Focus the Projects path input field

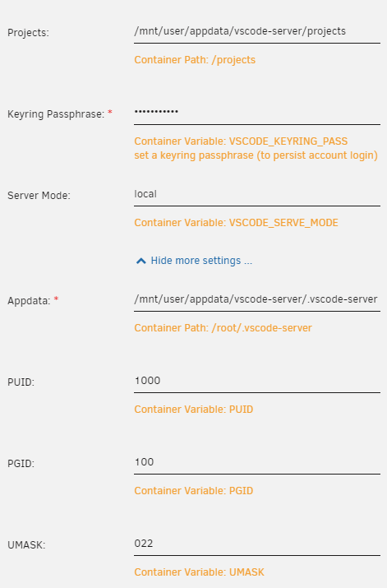[x=257, y=31]
